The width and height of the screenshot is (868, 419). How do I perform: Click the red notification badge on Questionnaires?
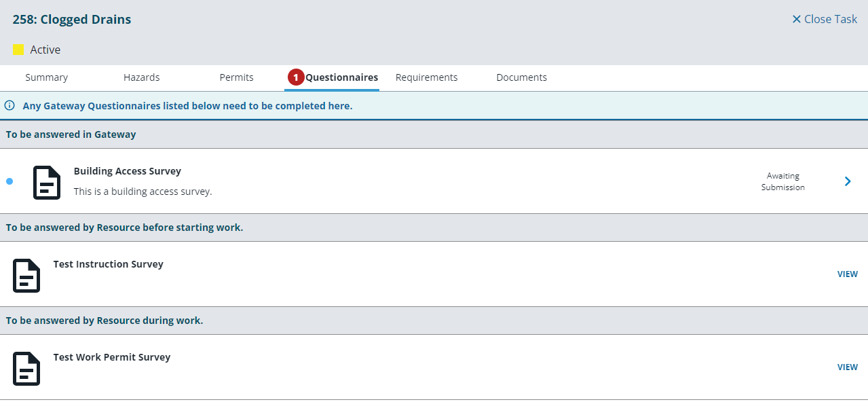(295, 77)
